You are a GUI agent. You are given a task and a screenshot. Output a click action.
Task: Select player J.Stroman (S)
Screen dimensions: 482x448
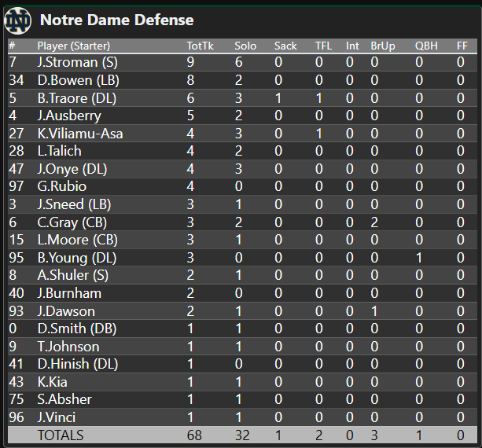click(78, 61)
